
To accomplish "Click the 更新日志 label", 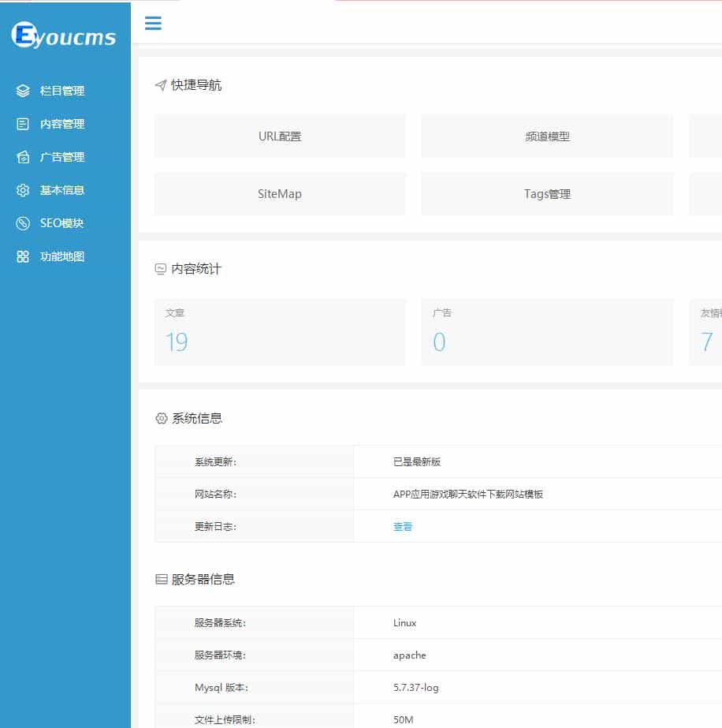I will pyautogui.click(x=215, y=527).
